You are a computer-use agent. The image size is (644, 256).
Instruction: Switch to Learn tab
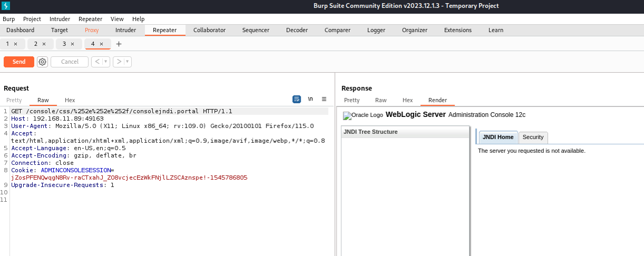click(x=496, y=30)
